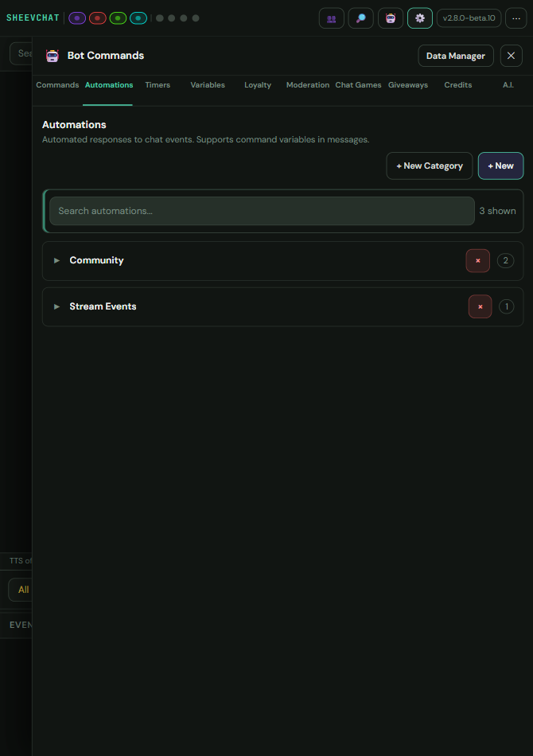Click the Community count badge 2
This screenshot has width=533, height=756.
(505, 261)
